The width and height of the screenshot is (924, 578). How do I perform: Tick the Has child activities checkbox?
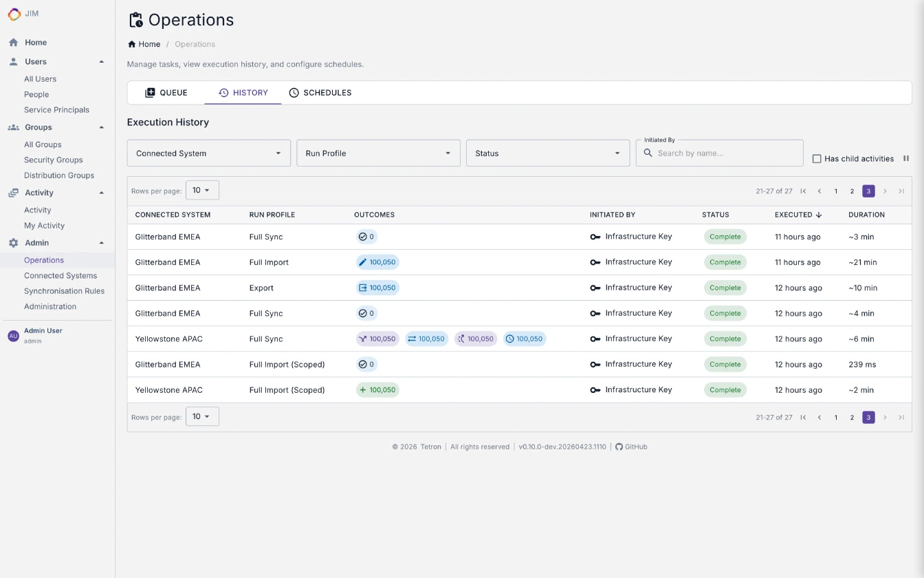(817, 158)
